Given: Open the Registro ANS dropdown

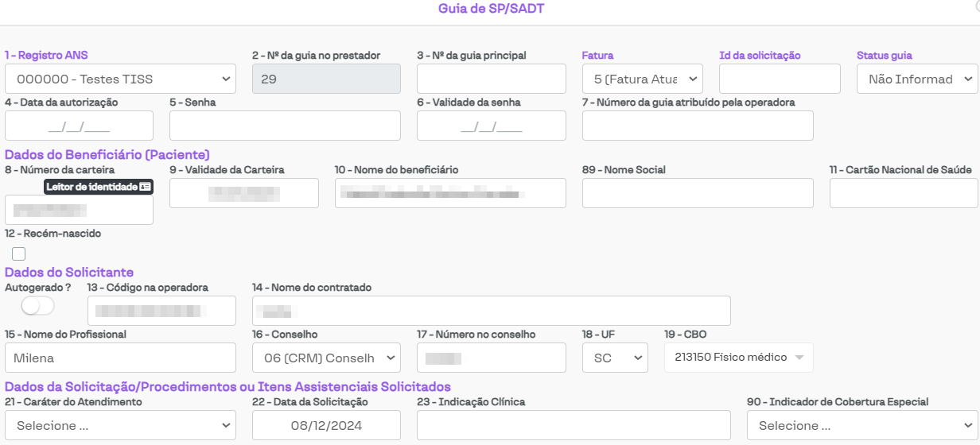Looking at the screenshot, I should pyautogui.click(x=120, y=79).
